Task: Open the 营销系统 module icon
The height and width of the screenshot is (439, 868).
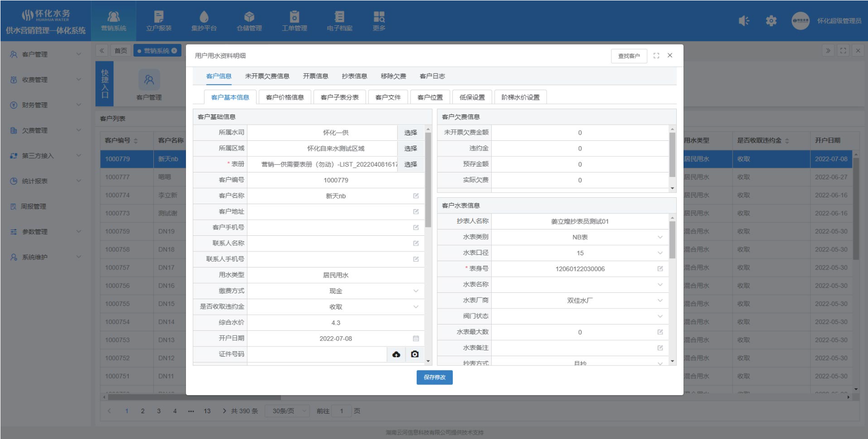Action: click(113, 21)
